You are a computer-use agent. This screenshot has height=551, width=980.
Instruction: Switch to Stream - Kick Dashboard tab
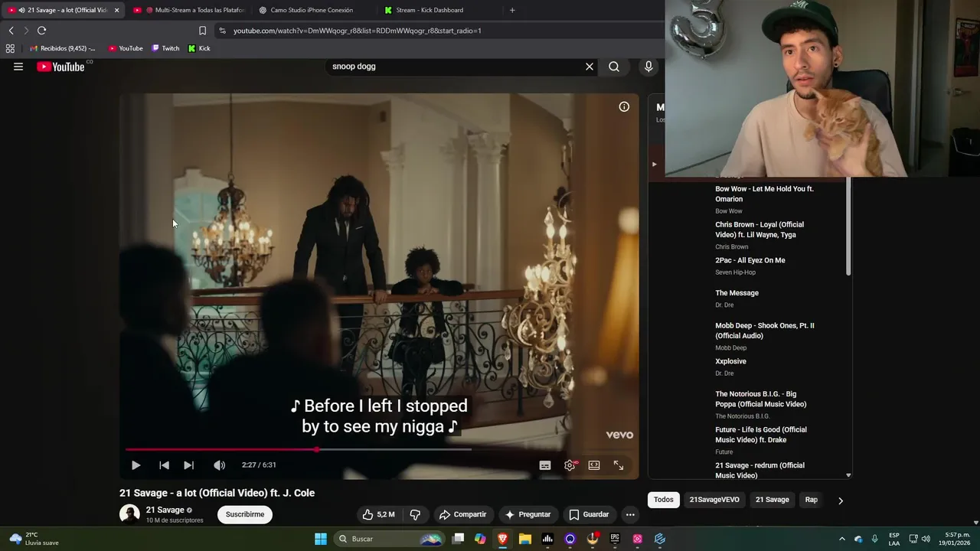pos(430,10)
